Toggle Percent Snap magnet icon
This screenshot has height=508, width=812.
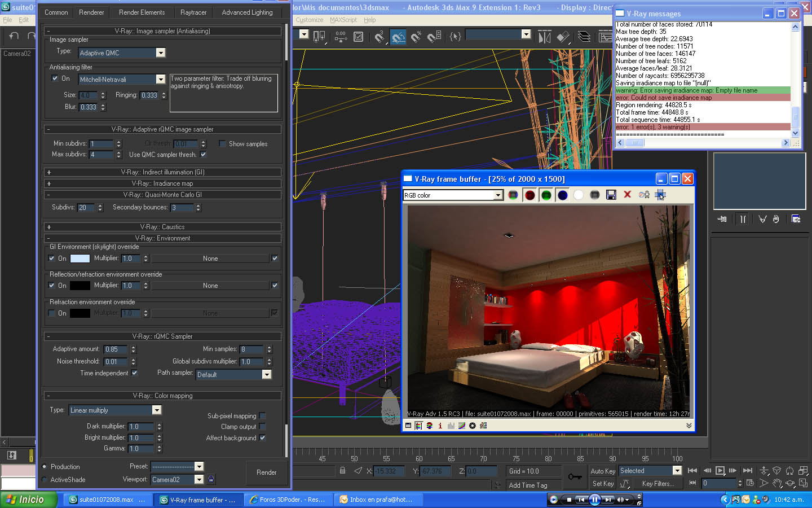point(416,37)
